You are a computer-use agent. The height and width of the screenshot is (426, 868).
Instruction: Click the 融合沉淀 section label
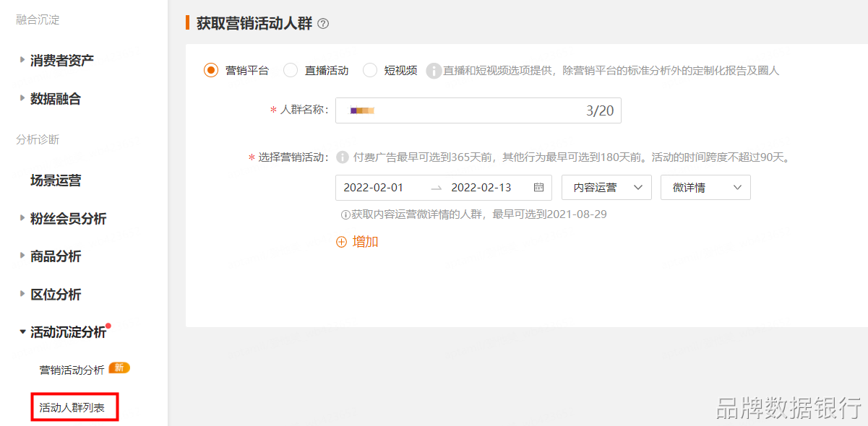click(x=38, y=19)
